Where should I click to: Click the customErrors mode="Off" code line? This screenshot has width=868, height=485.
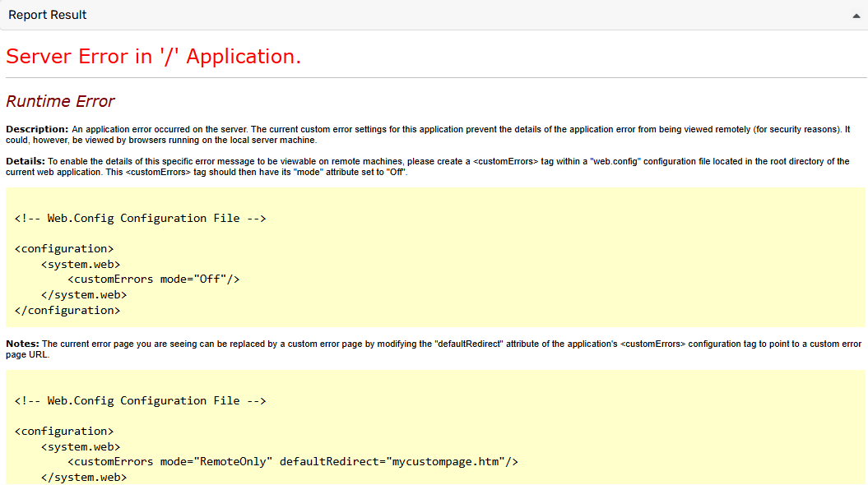tap(153, 279)
